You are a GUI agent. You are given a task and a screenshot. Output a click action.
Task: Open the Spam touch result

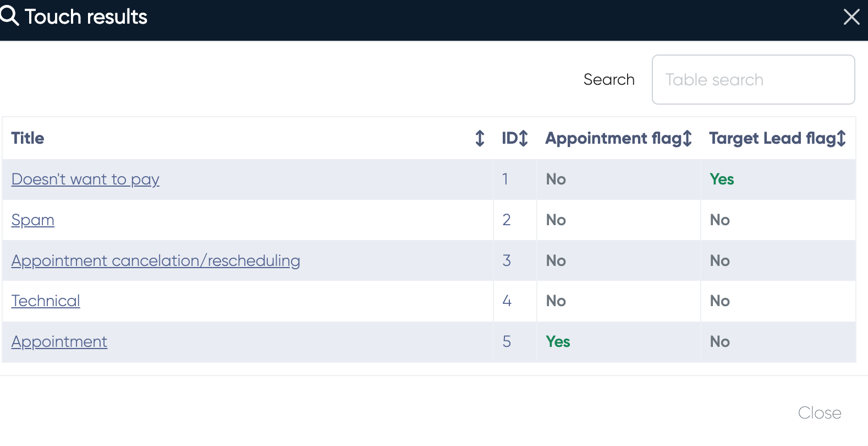33,220
